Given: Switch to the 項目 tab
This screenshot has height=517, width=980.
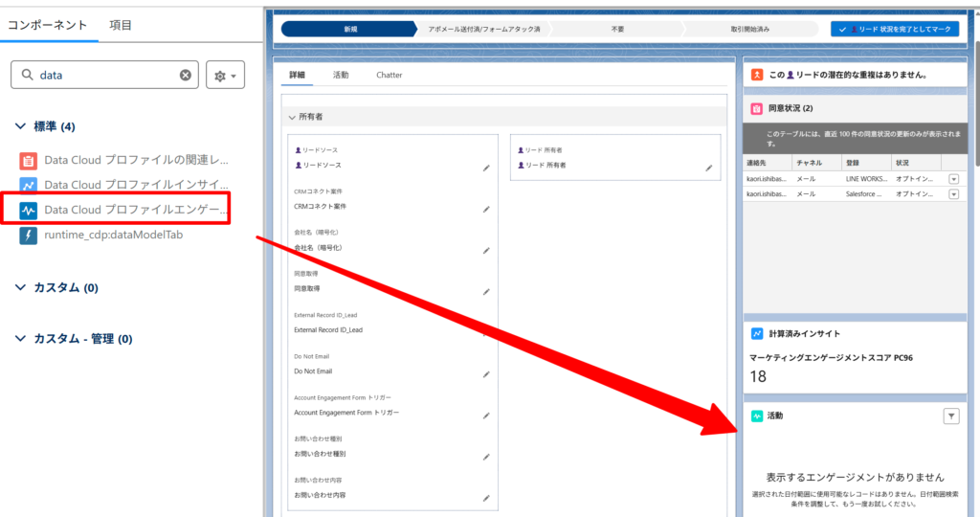Looking at the screenshot, I should (121, 25).
